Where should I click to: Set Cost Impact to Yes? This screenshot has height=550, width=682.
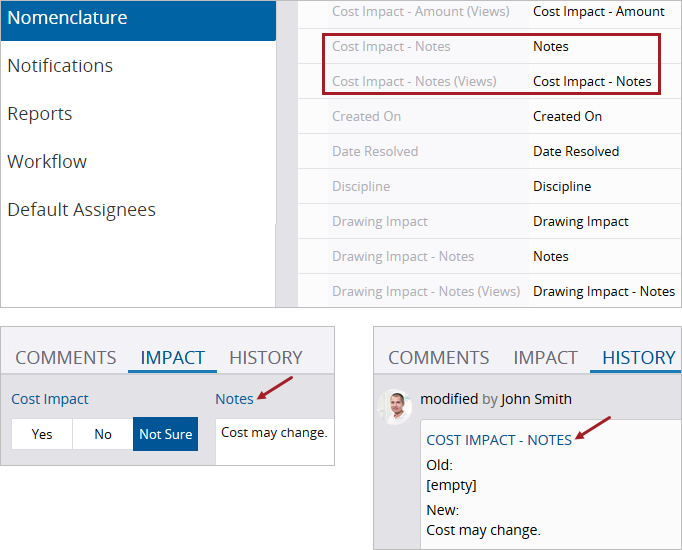pos(42,434)
